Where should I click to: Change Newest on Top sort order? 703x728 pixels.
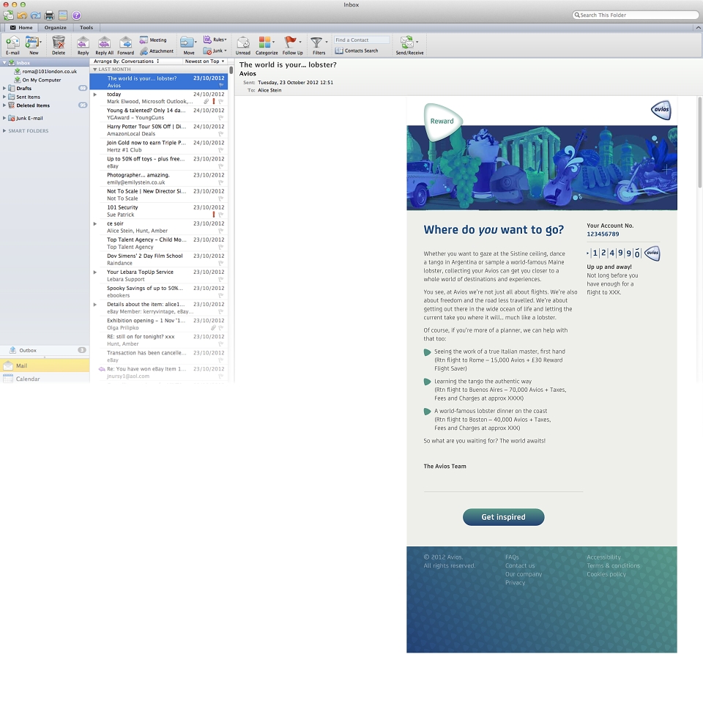(204, 62)
